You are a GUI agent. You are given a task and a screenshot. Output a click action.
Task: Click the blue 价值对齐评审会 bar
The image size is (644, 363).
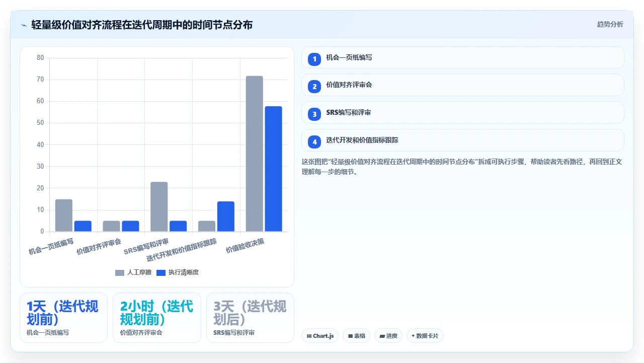click(x=130, y=226)
